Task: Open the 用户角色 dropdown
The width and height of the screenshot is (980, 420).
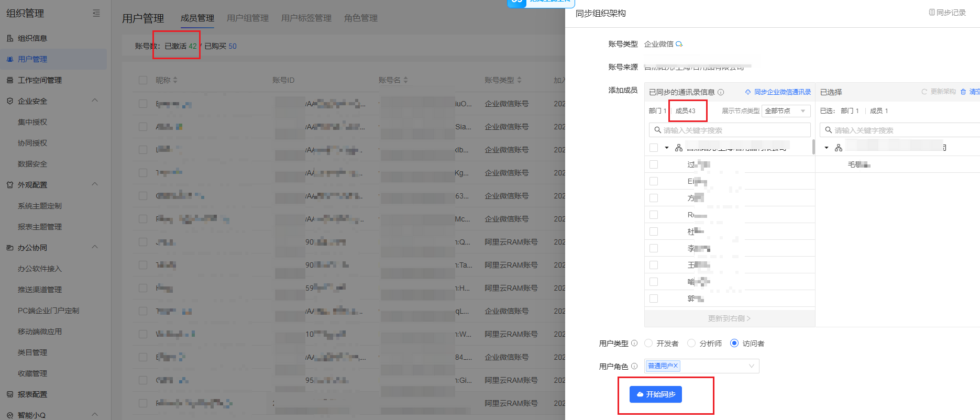Action: (751, 366)
